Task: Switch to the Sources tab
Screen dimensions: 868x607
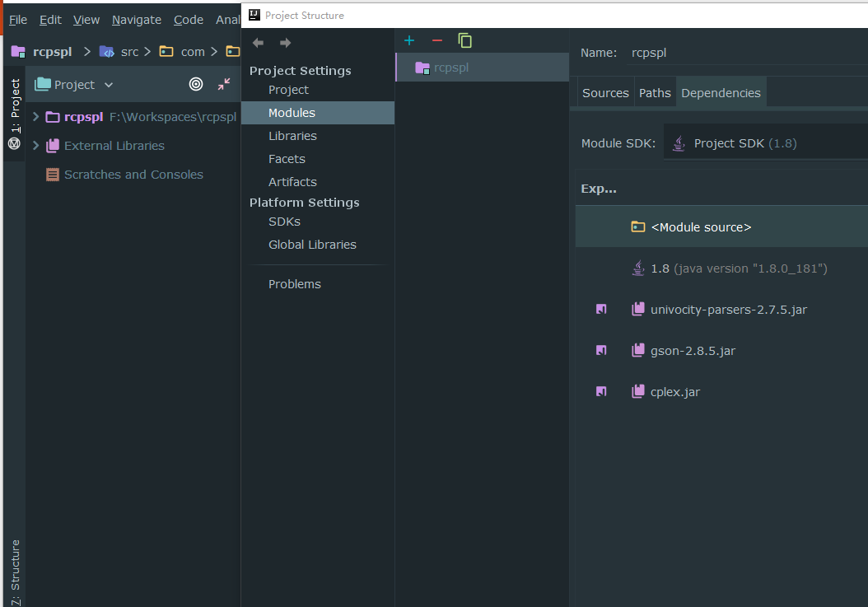Action: click(605, 92)
